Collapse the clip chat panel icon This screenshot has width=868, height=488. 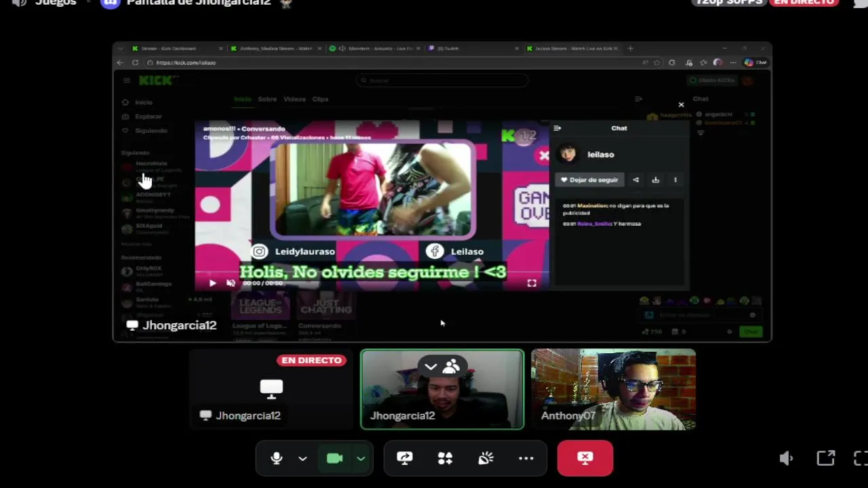click(x=557, y=128)
